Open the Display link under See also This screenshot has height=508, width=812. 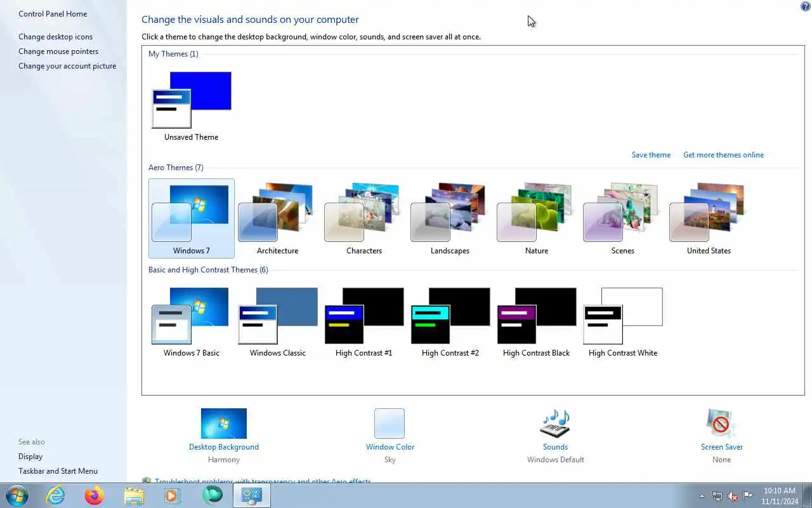tap(30, 457)
